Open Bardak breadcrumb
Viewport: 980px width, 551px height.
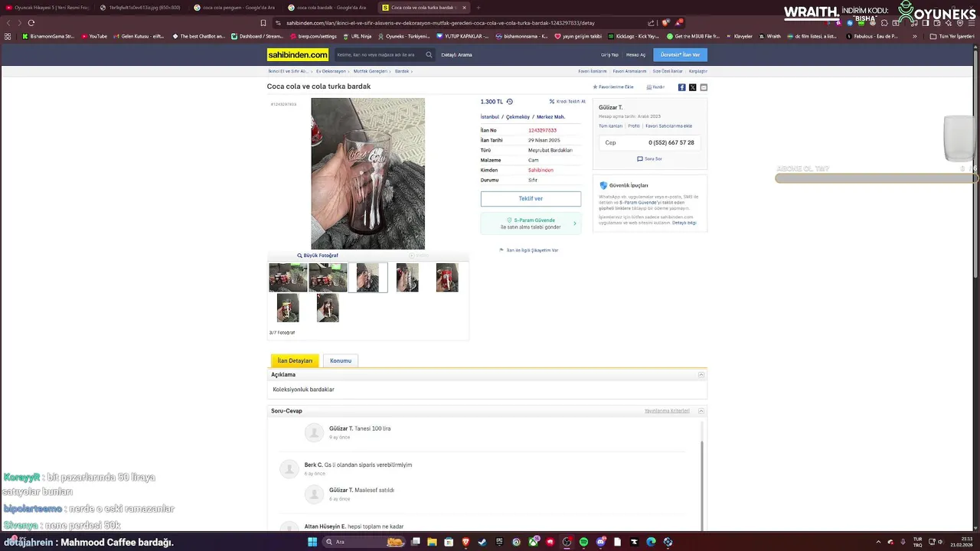click(x=402, y=71)
